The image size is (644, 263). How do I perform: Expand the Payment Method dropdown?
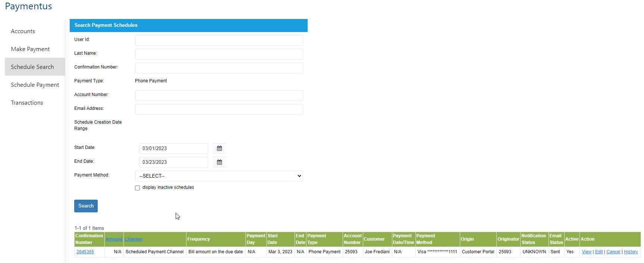tap(219, 176)
